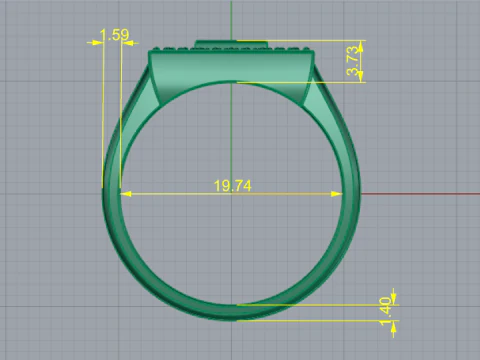Select the 1.40 bottom shank thickness dimension
Viewport: 480px width, 360px height.
(x=385, y=311)
